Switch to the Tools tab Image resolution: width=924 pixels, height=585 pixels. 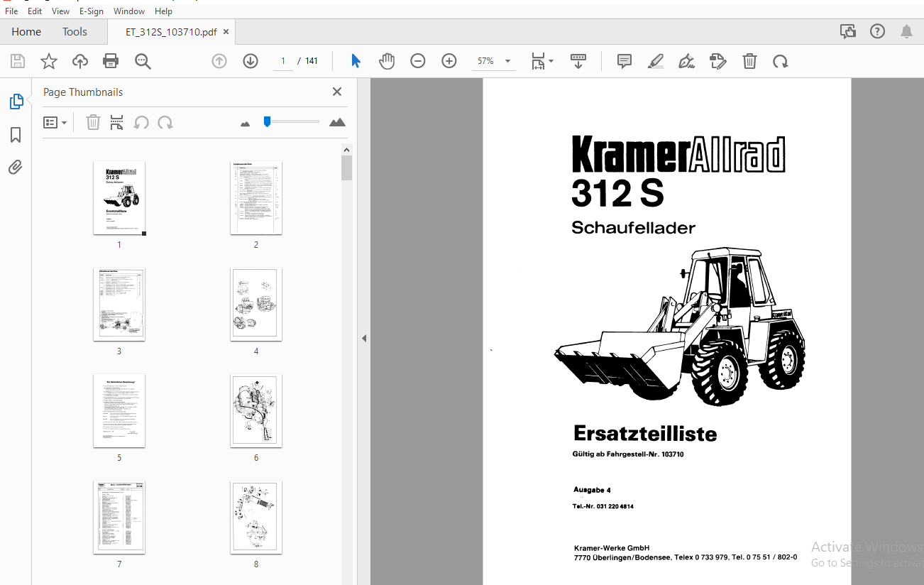click(75, 31)
